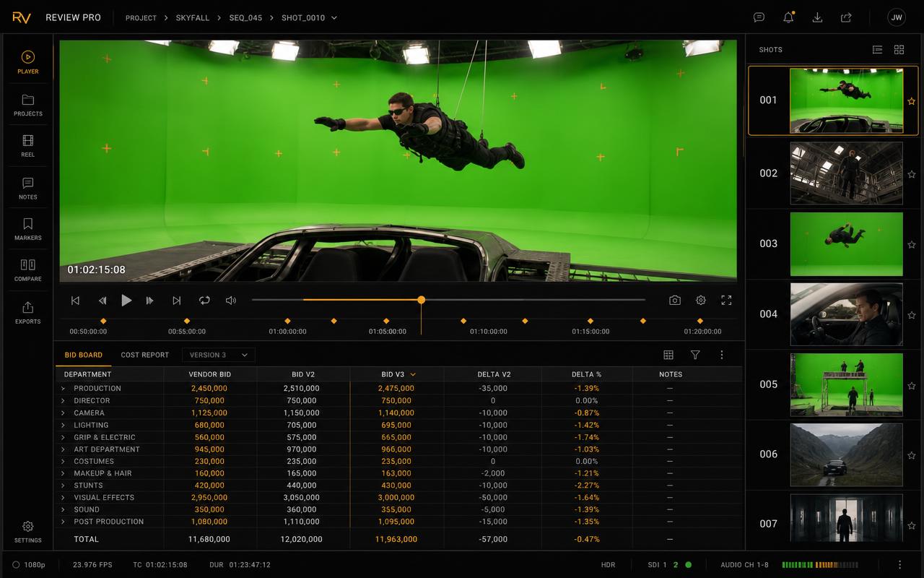
Task: Switch shots panel to grid view
Action: 899,50
